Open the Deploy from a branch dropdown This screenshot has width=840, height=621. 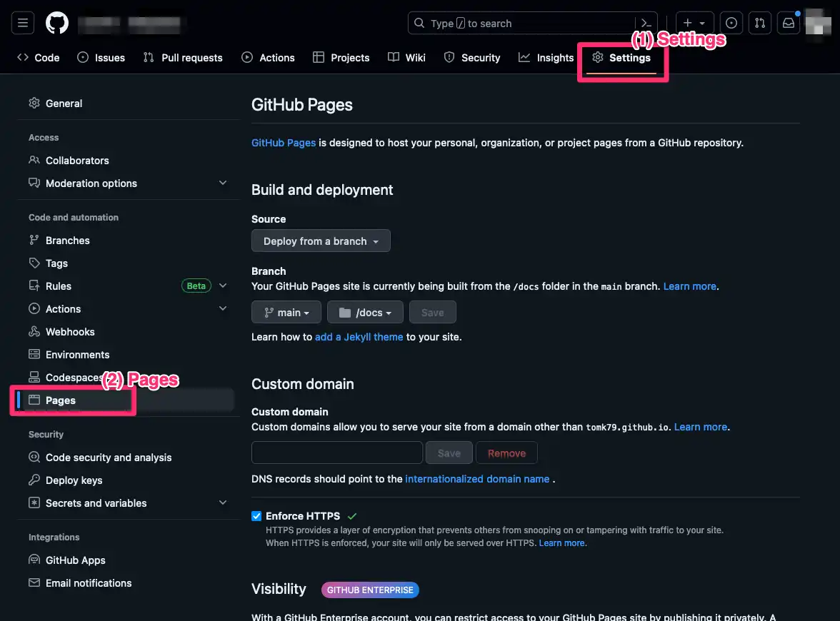tap(321, 241)
